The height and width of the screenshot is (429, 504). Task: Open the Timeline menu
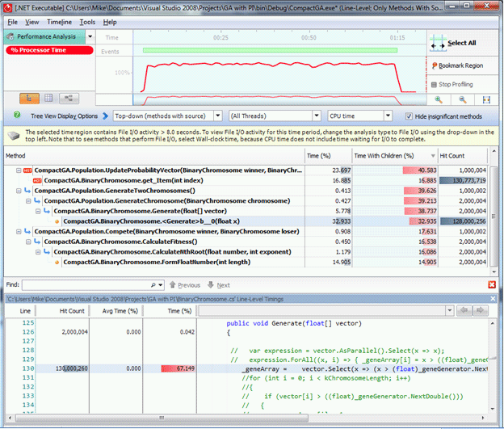(x=59, y=22)
